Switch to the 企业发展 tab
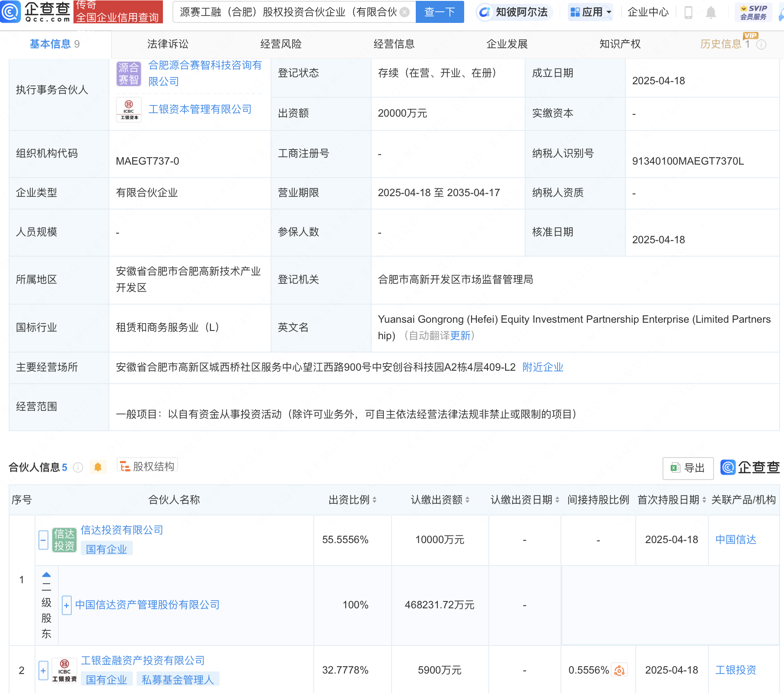This screenshot has width=784, height=693. click(x=507, y=44)
